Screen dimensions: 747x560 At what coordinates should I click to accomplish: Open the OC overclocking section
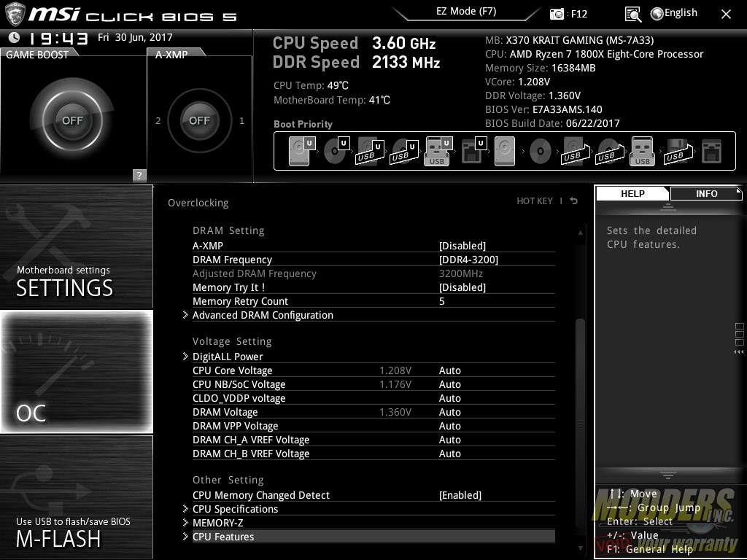(x=76, y=371)
